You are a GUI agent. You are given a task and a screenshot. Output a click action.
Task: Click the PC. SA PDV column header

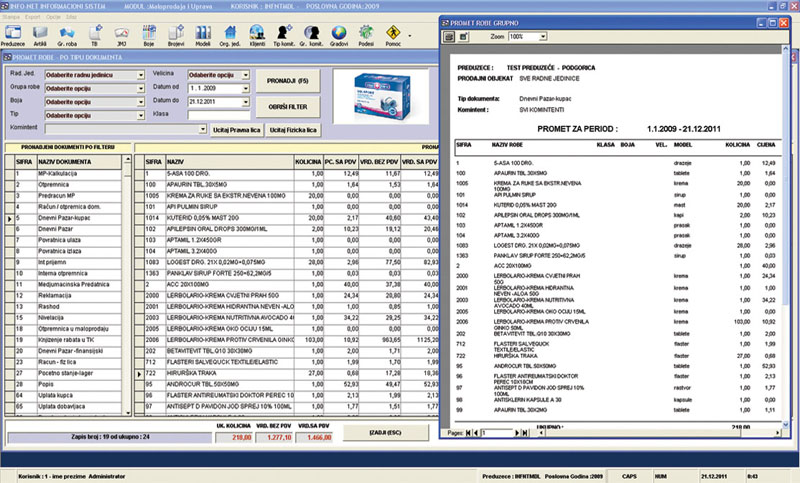tap(340, 162)
